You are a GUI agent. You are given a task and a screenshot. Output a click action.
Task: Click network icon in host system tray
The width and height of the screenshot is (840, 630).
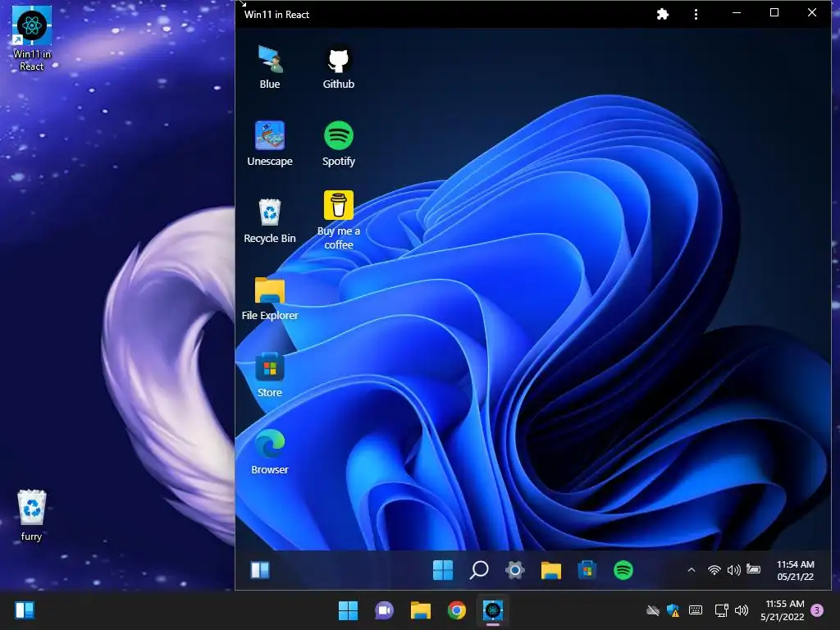tap(721, 610)
